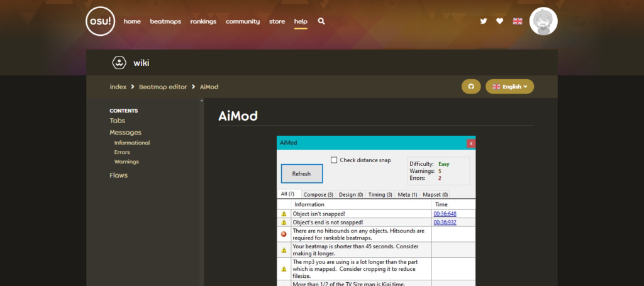This screenshot has width=644, height=286.
Task: Click the AiMod breadcrumb
Action: point(209,87)
